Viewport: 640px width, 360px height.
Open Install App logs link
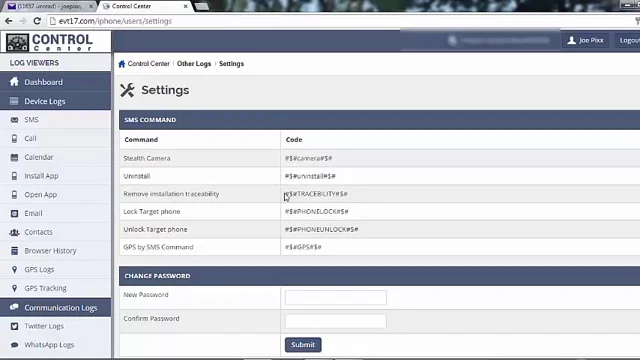click(41, 176)
